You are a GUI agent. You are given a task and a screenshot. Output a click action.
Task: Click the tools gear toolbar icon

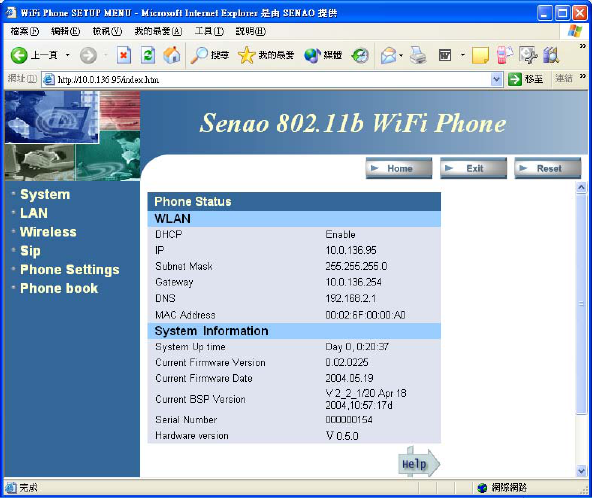528,56
